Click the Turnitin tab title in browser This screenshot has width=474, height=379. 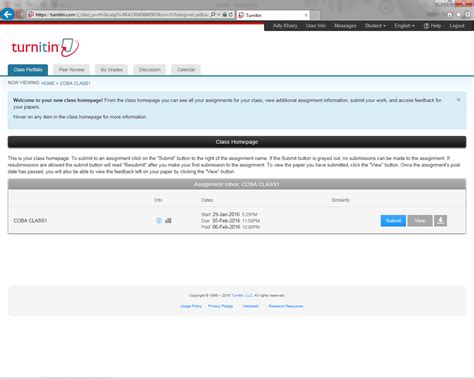coord(254,15)
